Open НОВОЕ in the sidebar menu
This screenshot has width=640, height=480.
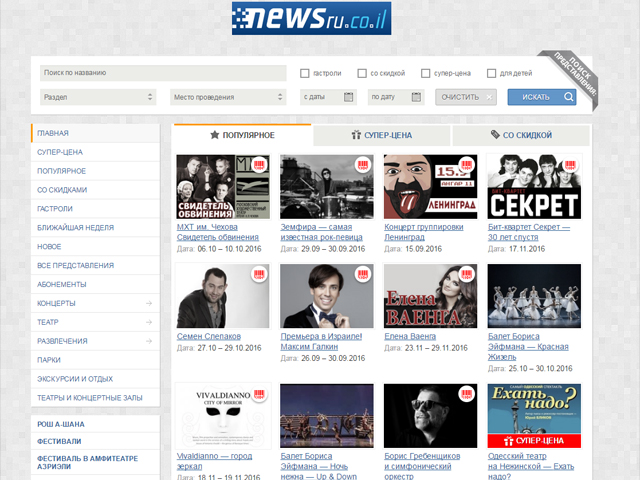point(96,247)
